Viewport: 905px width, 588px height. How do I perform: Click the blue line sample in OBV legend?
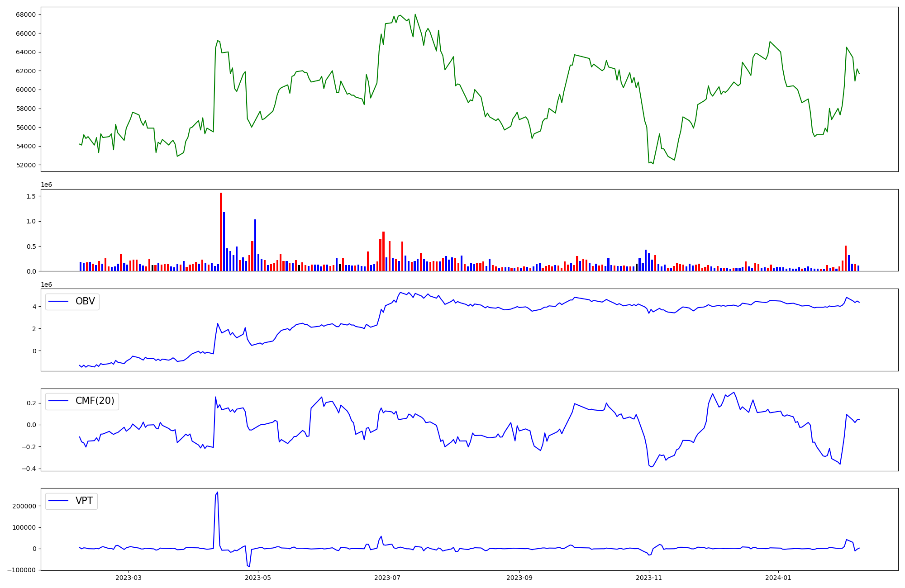(58, 301)
